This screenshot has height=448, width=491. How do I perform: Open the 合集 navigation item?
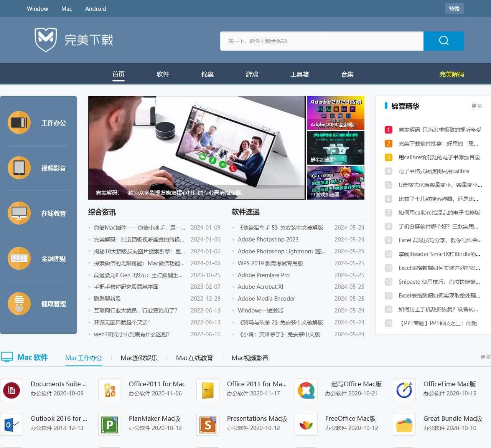click(347, 74)
